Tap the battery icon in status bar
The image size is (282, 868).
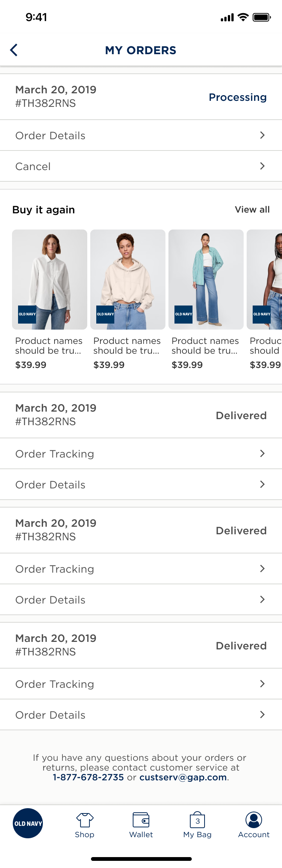click(x=262, y=17)
